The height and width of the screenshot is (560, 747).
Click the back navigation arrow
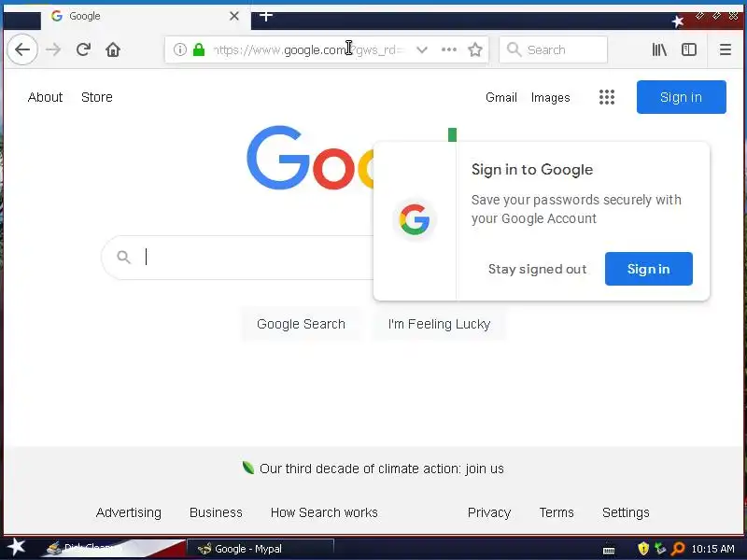coord(22,49)
